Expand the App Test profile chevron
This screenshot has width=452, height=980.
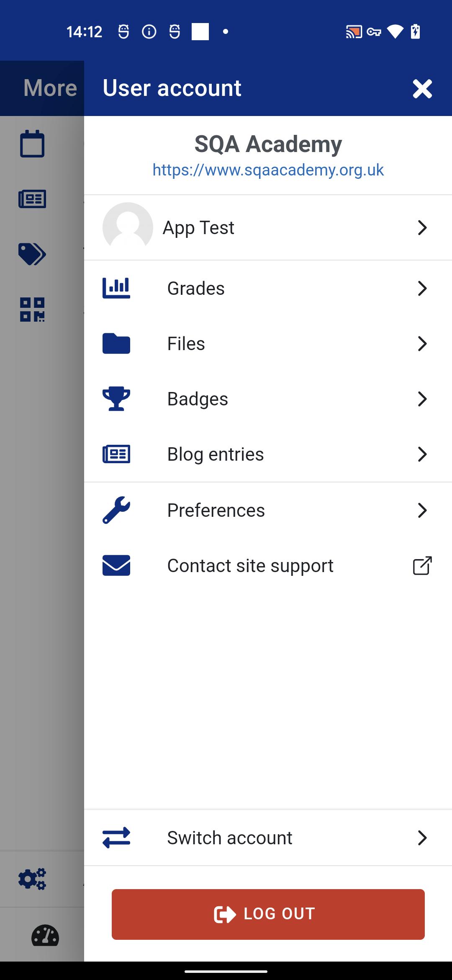(423, 227)
